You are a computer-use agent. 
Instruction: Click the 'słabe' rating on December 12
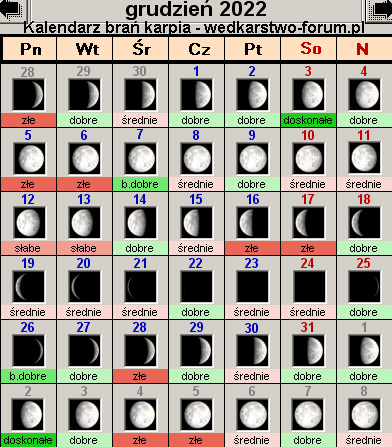(x=28, y=248)
